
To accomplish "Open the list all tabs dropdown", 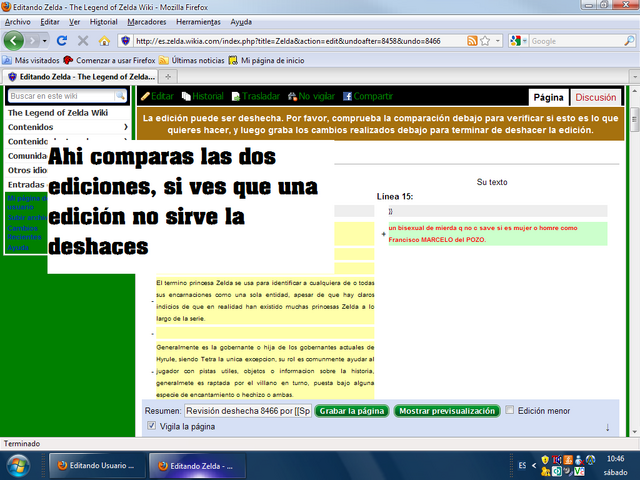I will pyautogui.click(x=635, y=76).
